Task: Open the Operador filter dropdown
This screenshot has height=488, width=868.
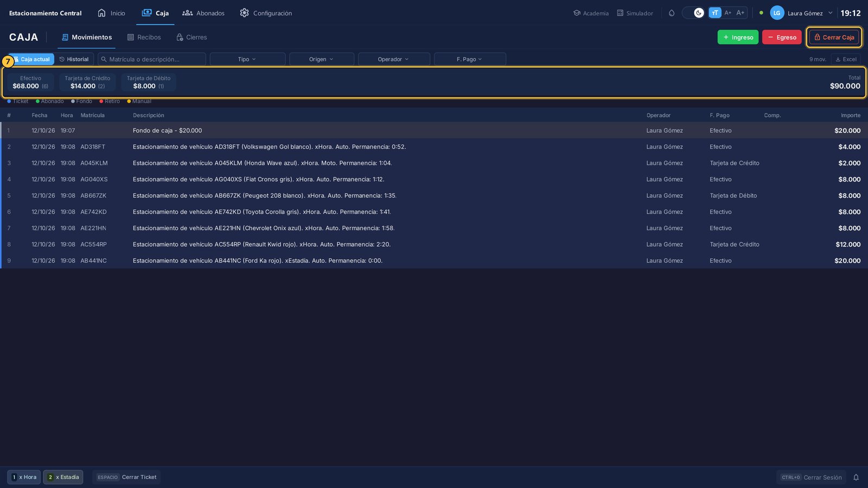Action: (394, 59)
